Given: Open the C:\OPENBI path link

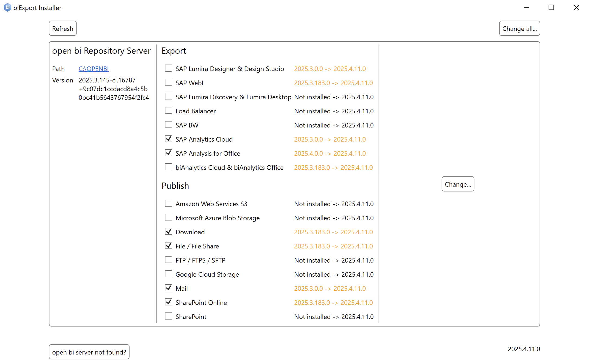Looking at the screenshot, I should [x=94, y=69].
